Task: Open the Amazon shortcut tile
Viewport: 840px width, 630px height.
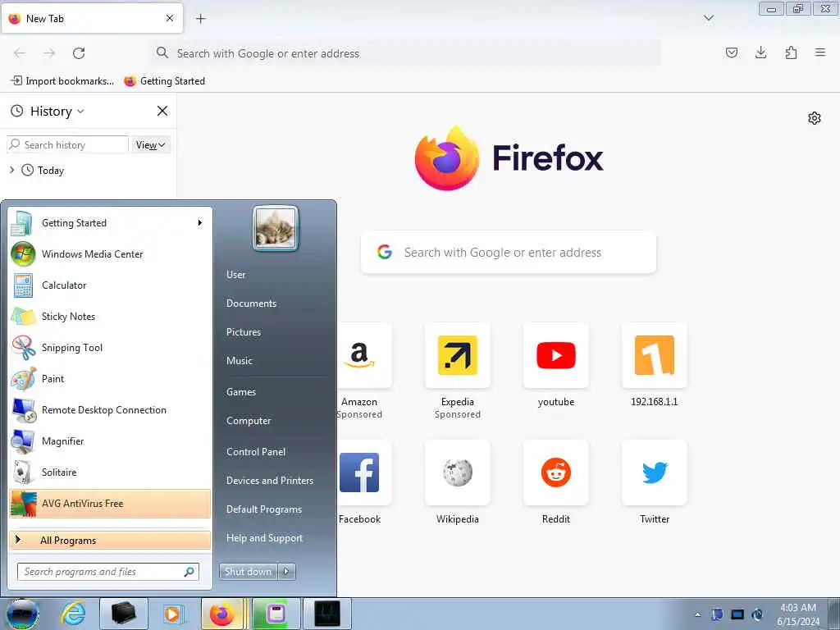Action: click(359, 355)
